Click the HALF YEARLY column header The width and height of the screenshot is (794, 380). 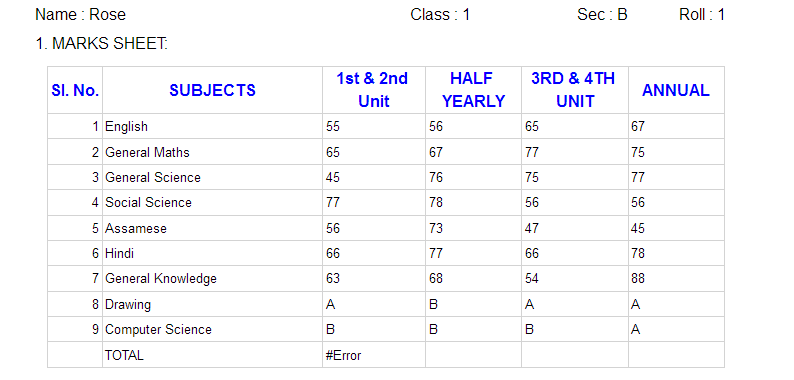473,90
